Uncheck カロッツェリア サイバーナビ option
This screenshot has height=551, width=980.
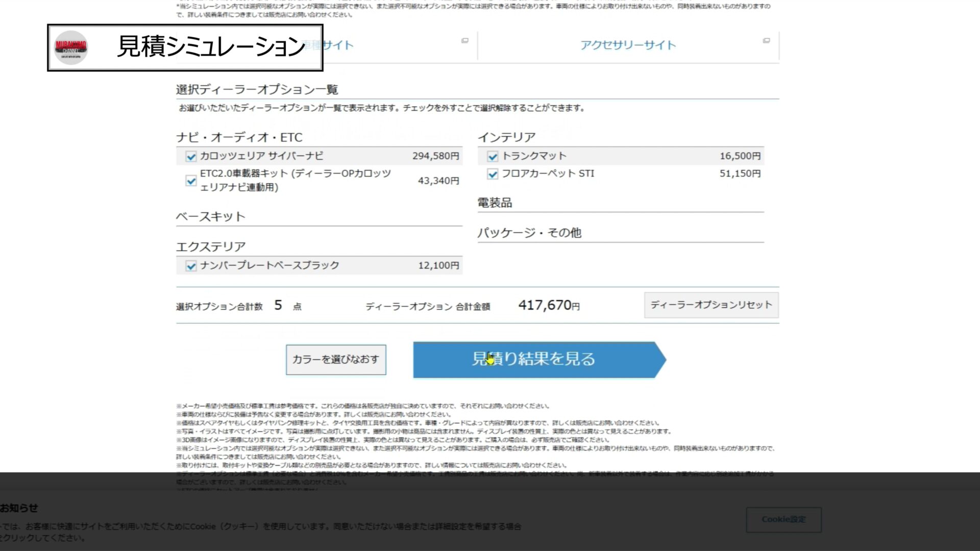coord(191,157)
